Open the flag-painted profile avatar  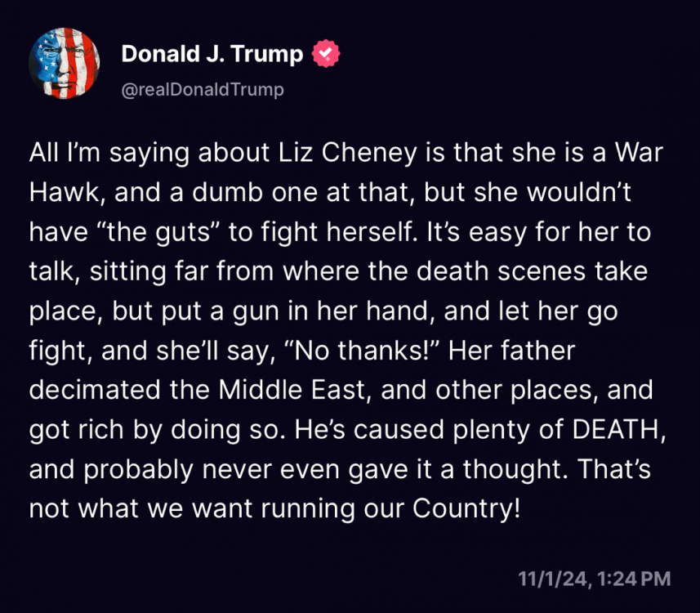tap(65, 63)
